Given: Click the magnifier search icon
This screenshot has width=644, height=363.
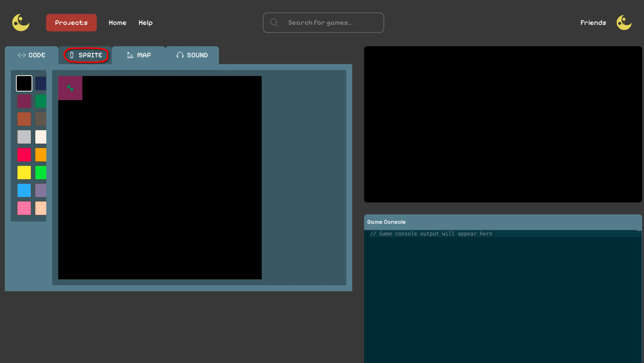Looking at the screenshot, I should tap(274, 23).
